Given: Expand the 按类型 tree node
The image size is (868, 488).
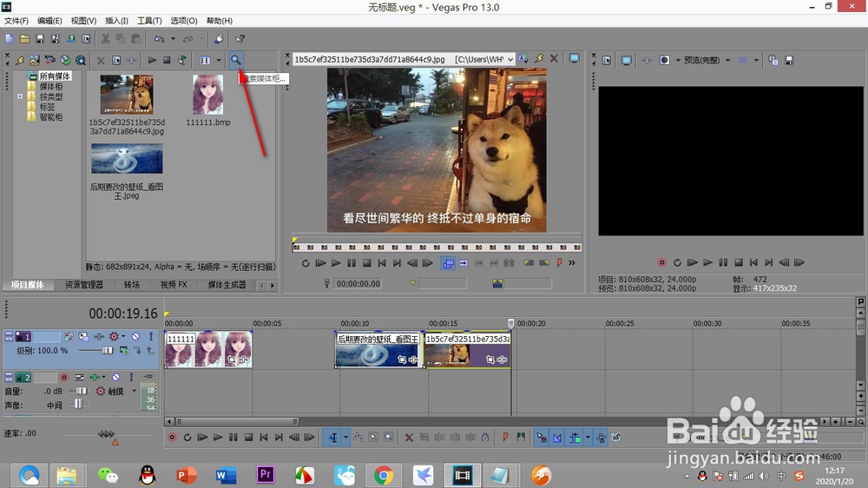Looking at the screenshot, I should click(x=20, y=96).
